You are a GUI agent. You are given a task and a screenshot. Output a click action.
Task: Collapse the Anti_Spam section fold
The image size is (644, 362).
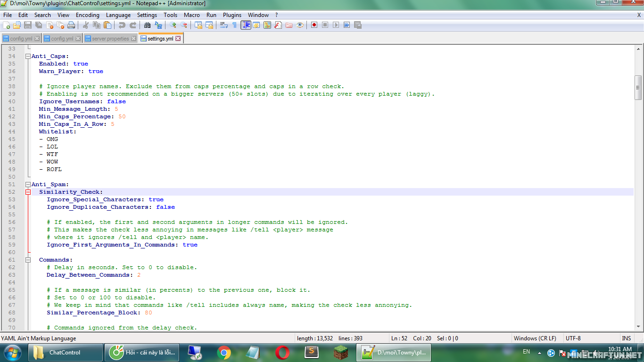click(x=28, y=184)
